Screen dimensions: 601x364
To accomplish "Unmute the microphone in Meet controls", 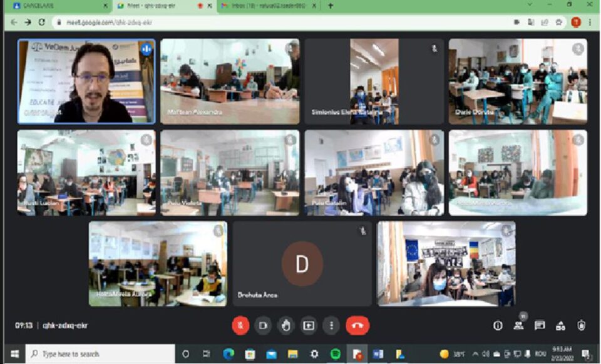I will (241, 325).
